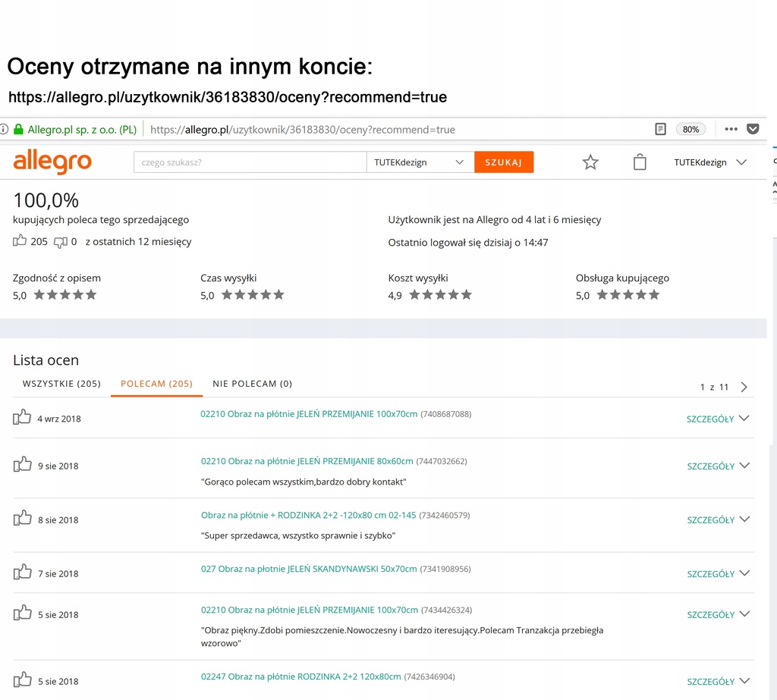Click 'z ostatnich 12 miesięcy' text
The width and height of the screenshot is (777, 700).
[x=138, y=242]
